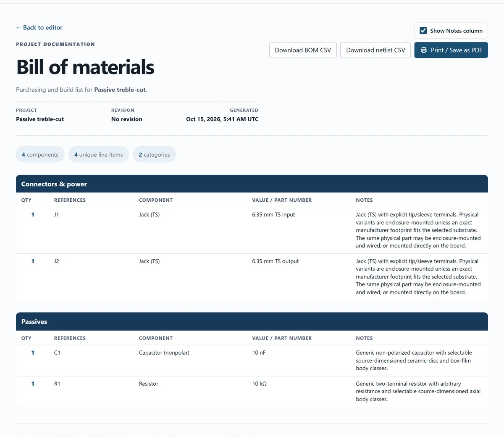Select the value 6.35 mm TS input
The height and width of the screenshot is (437, 504).
click(x=273, y=215)
